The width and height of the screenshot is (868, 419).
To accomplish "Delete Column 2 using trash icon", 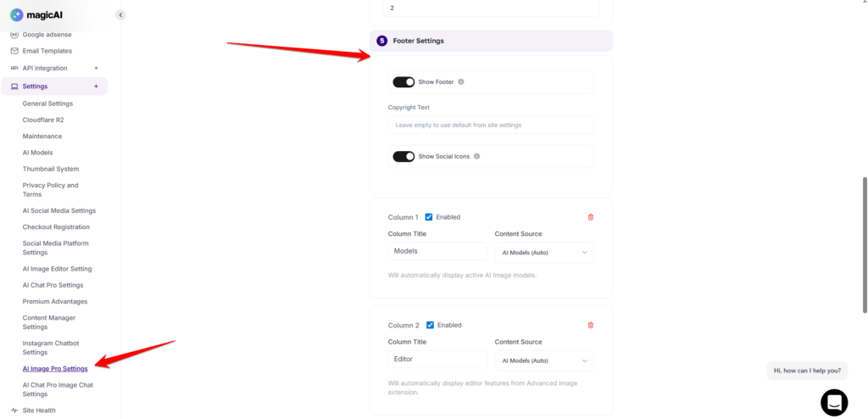I will tap(591, 325).
